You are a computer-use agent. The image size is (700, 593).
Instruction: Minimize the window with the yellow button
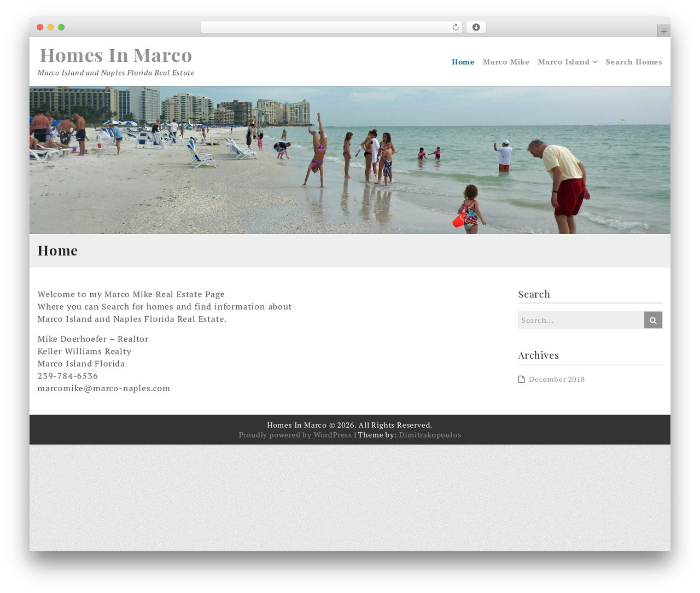tap(51, 27)
